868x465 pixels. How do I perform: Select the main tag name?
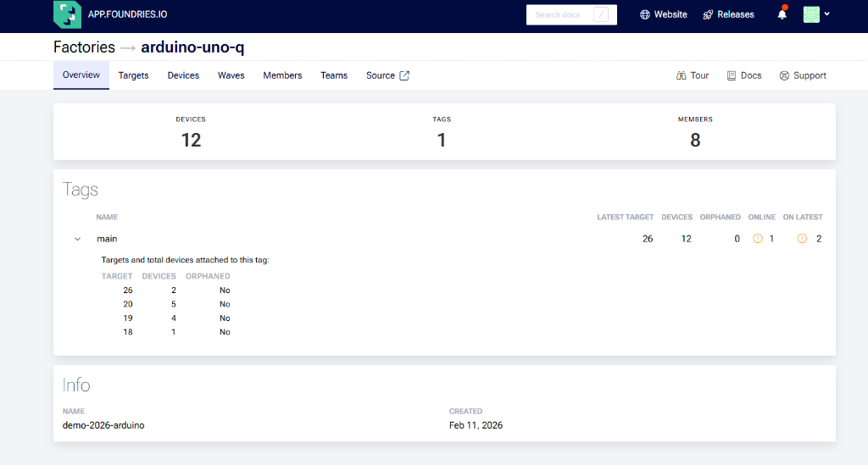(107, 239)
